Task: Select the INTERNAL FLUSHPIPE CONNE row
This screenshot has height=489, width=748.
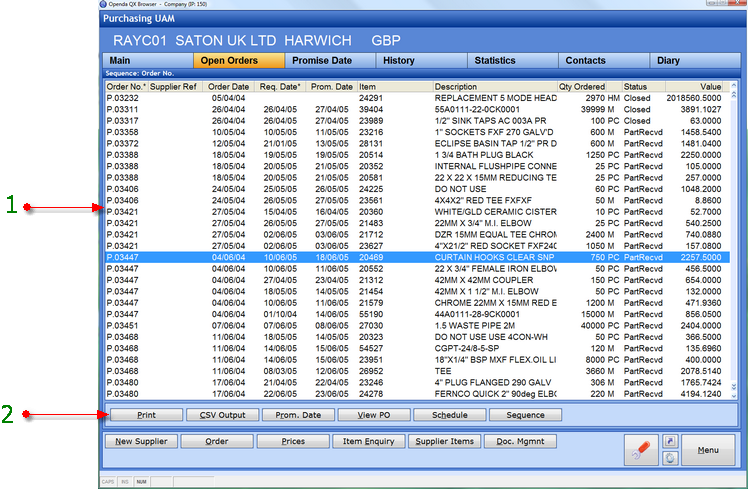Action: [417, 166]
